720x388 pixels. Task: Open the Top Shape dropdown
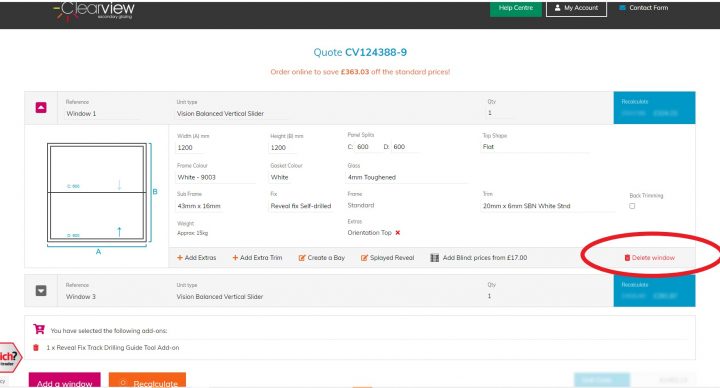tap(535, 147)
